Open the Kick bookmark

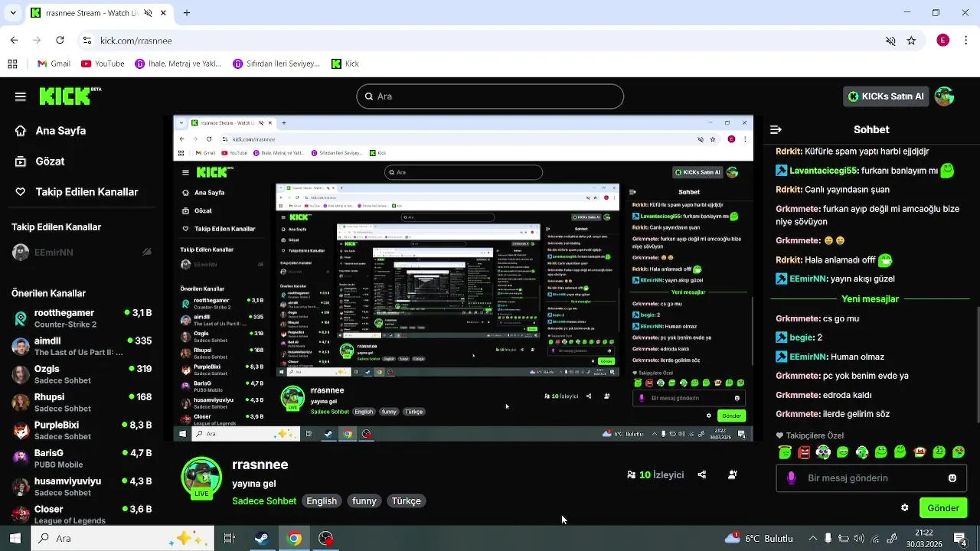click(x=345, y=64)
